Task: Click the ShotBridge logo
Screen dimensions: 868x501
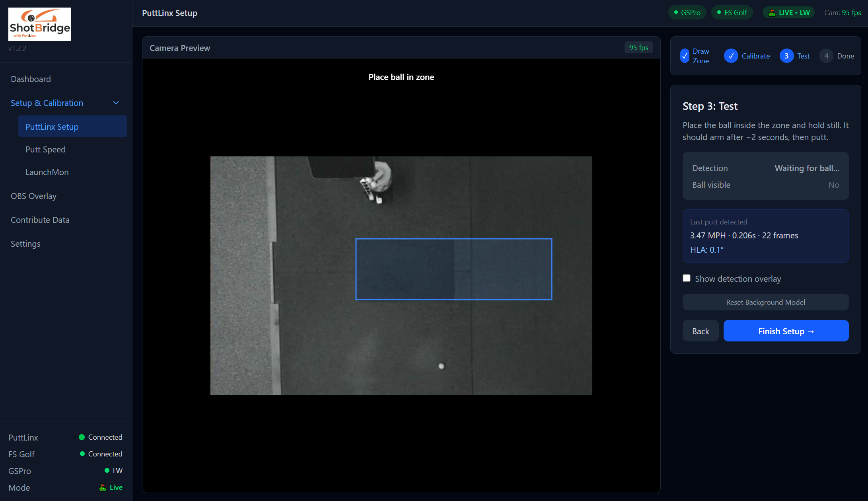Action: pyautogui.click(x=40, y=24)
